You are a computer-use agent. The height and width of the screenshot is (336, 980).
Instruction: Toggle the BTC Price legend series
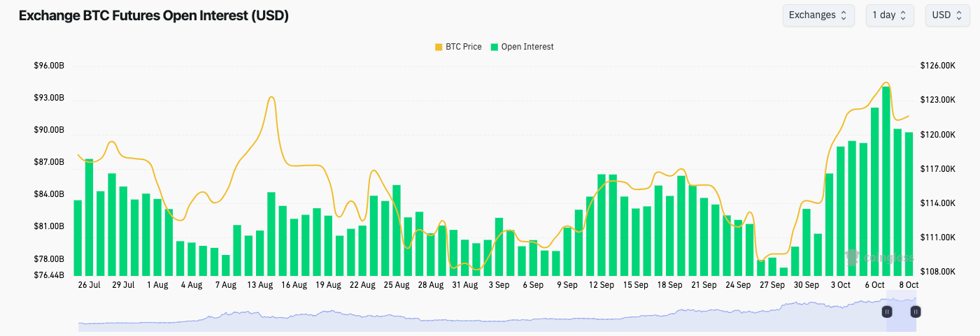pyautogui.click(x=463, y=47)
